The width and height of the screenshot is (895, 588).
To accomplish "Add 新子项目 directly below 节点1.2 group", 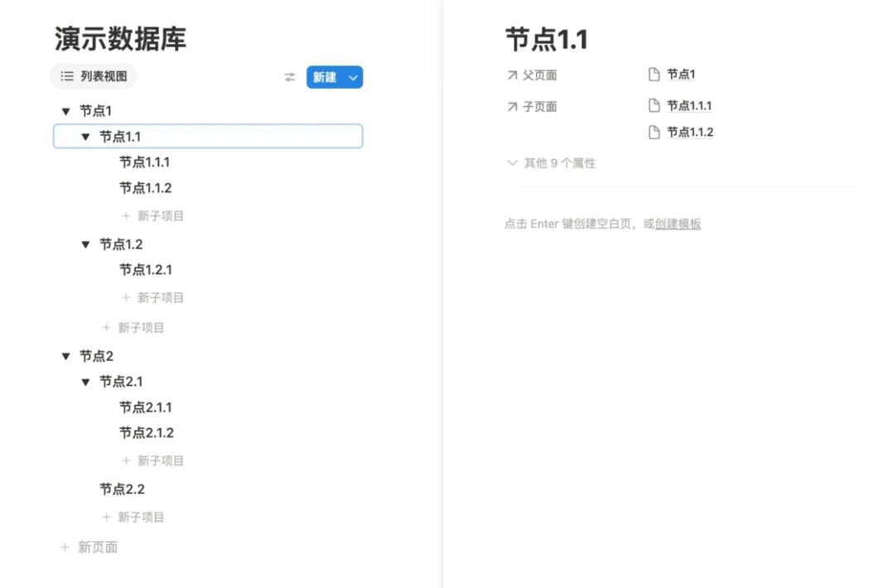I will [x=133, y=328].
